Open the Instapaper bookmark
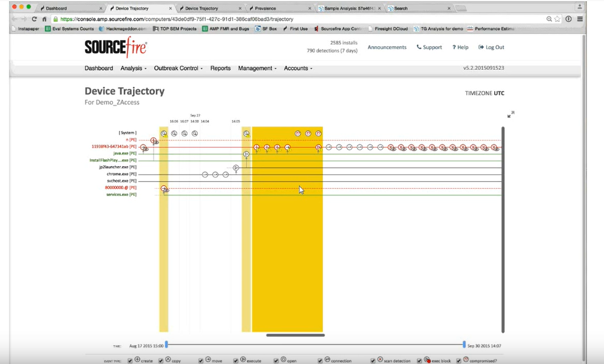604x364 pixels. tap(26, 29)
